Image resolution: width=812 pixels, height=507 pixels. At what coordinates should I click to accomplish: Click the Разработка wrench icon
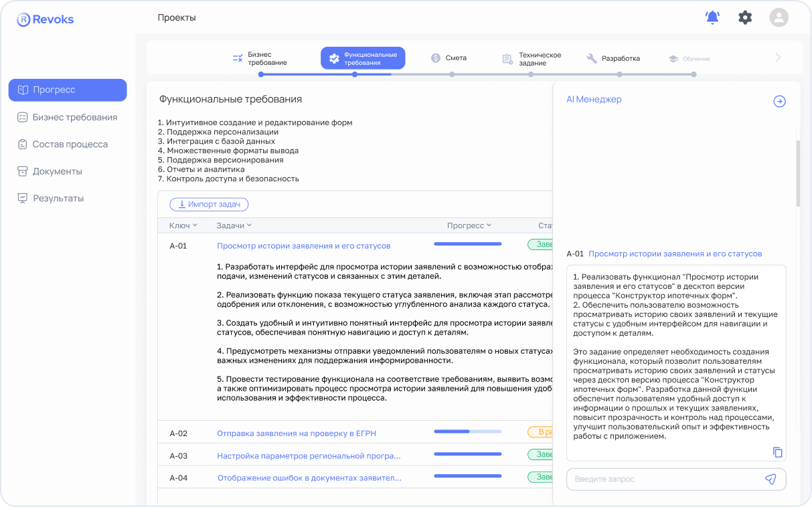pos(591,58)
